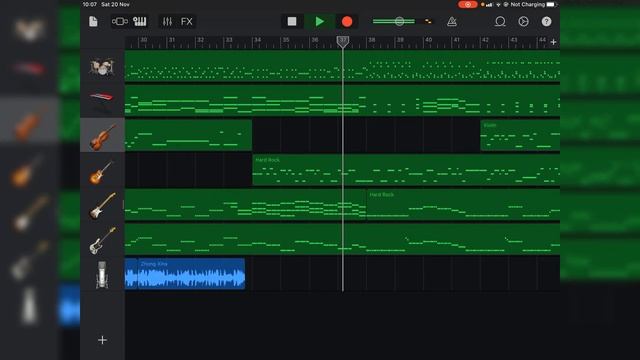Jump to bar 40 on the ruler

tap(428, 40)
